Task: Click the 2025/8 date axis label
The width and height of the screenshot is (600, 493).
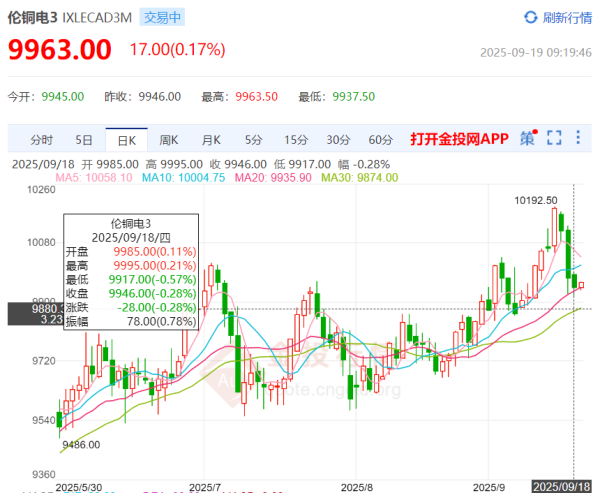Action: [x=357, y=488]
